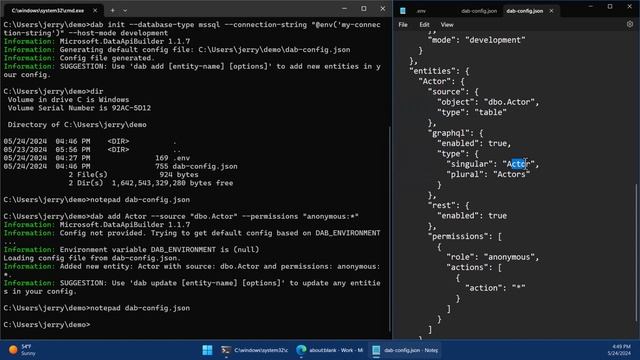Open the Notepad View menu

click(x=447, y=24)
